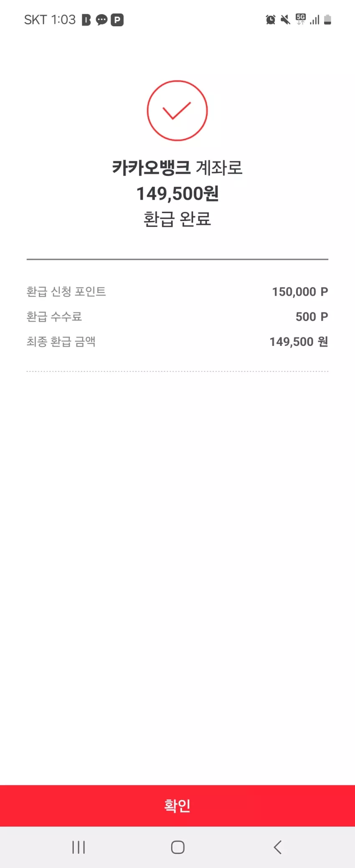Image resolution: width=355 pixels, height=868 pixels.
Task: Tap the Android home navigation button
Action: (x=177, y=847)
